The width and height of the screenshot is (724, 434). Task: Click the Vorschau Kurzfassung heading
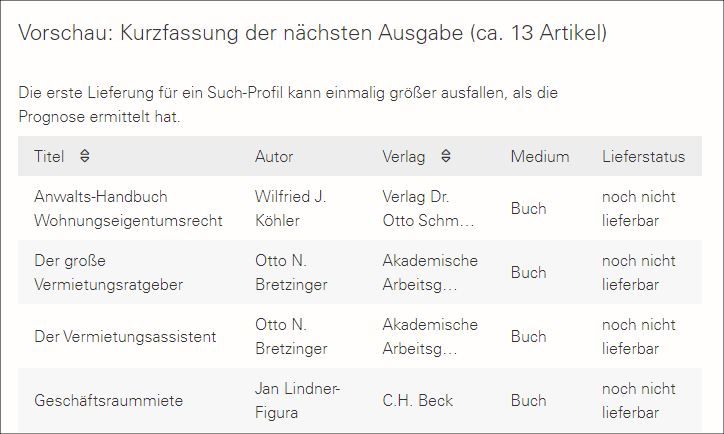pyautogui.click(x=312, y=33)
